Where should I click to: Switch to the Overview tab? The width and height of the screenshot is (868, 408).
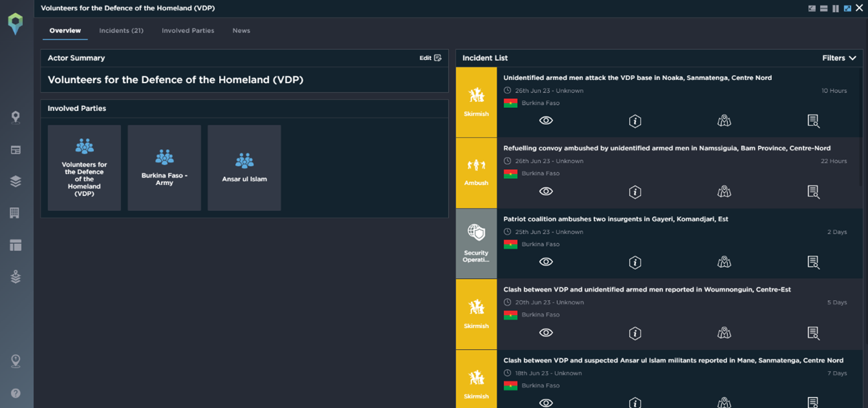(65, 30)
